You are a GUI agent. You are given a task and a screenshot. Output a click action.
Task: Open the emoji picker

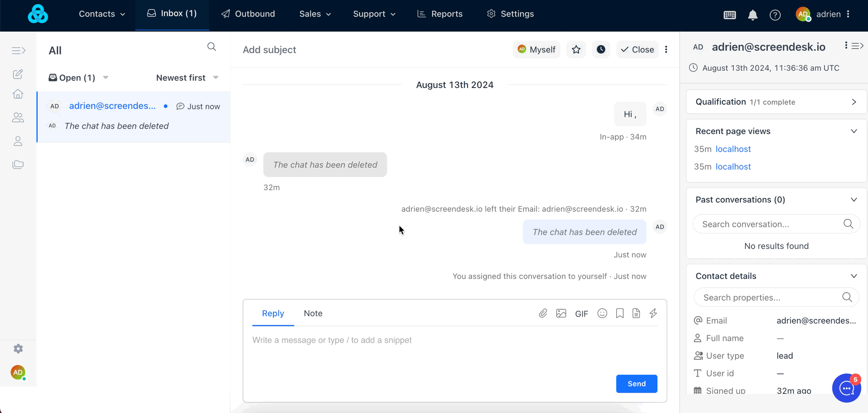pyautogui.click(x=602, y=313)
